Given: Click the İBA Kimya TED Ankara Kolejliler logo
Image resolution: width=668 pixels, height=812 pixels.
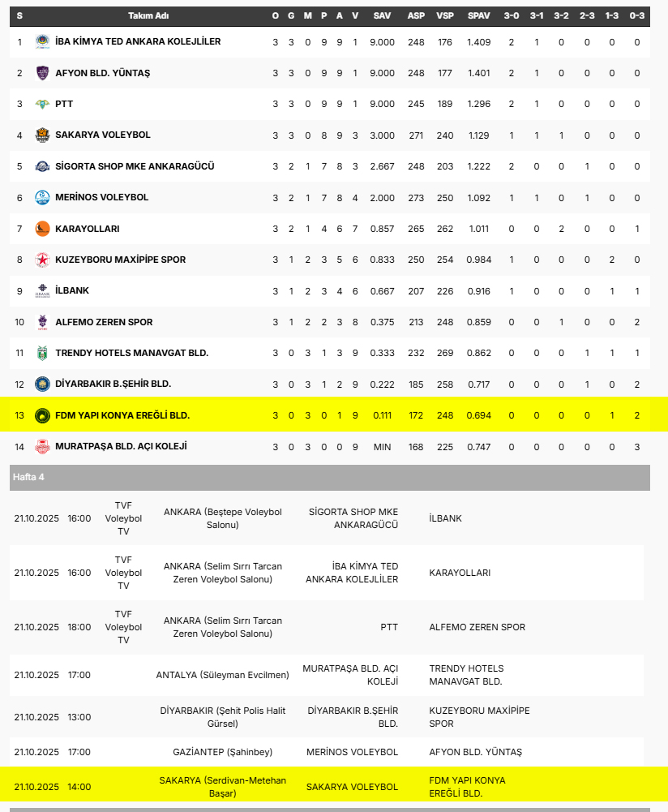Looking at the screenshot, I should click(x=42, y=41).
